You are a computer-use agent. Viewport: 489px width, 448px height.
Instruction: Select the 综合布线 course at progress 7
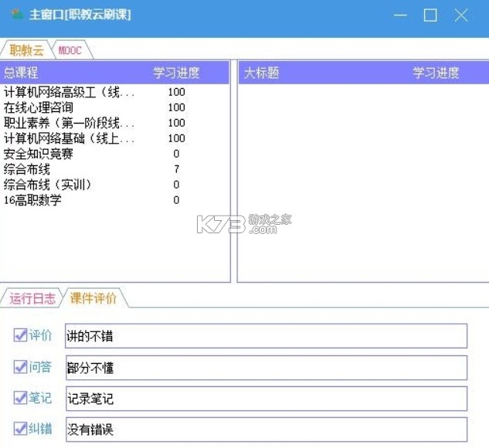[27, 169]
